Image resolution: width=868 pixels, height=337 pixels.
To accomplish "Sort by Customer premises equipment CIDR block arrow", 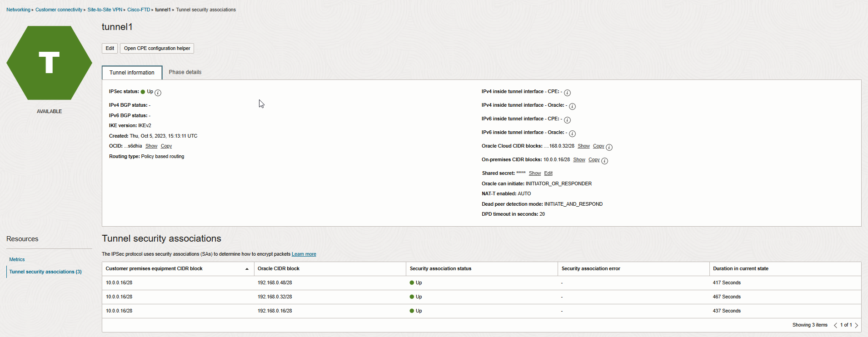I will click(247, 269).
